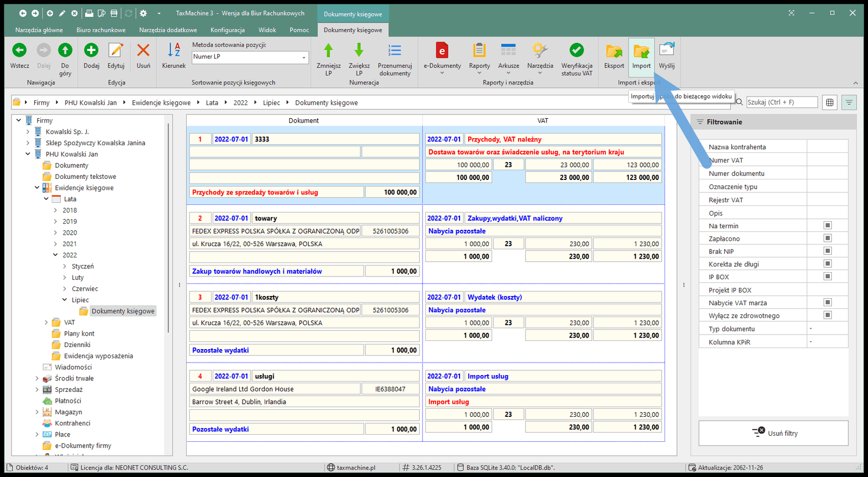Click the Dodaj add document icon
This screenshot has width=868, height=477.
91,51
